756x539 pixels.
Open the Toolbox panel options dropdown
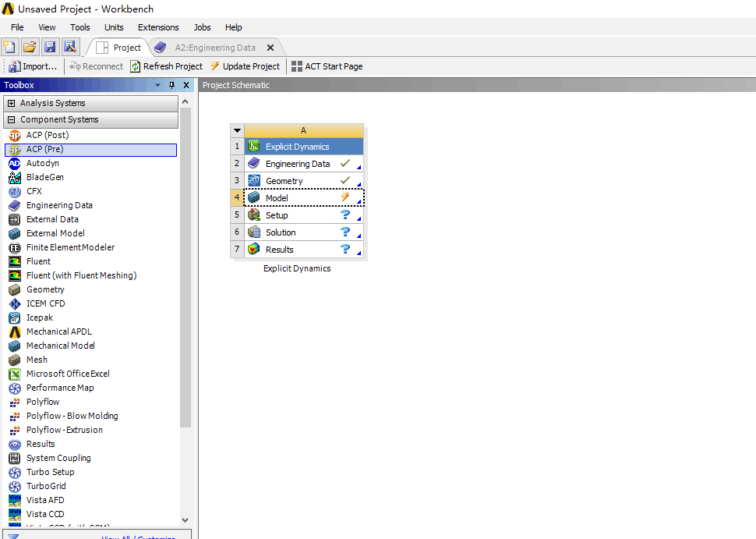click(157, 85)
